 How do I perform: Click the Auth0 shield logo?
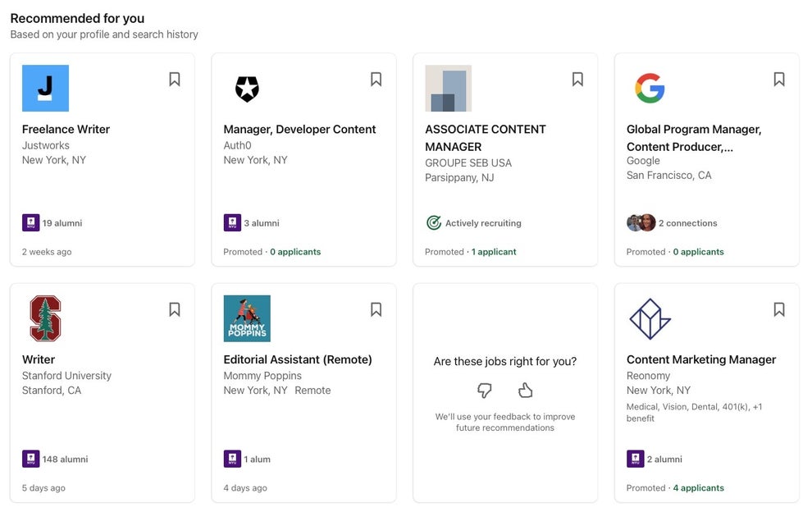247,89
